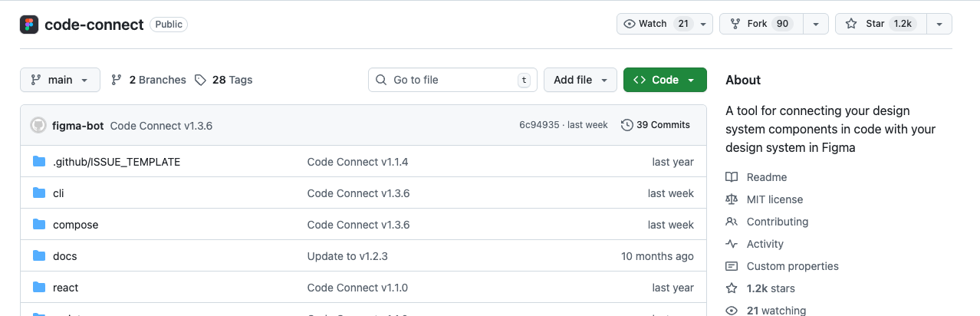Screen dimensions: 980x316
Task: Click the 10 months ago timestamp for docs
Action: pos(657,256)
